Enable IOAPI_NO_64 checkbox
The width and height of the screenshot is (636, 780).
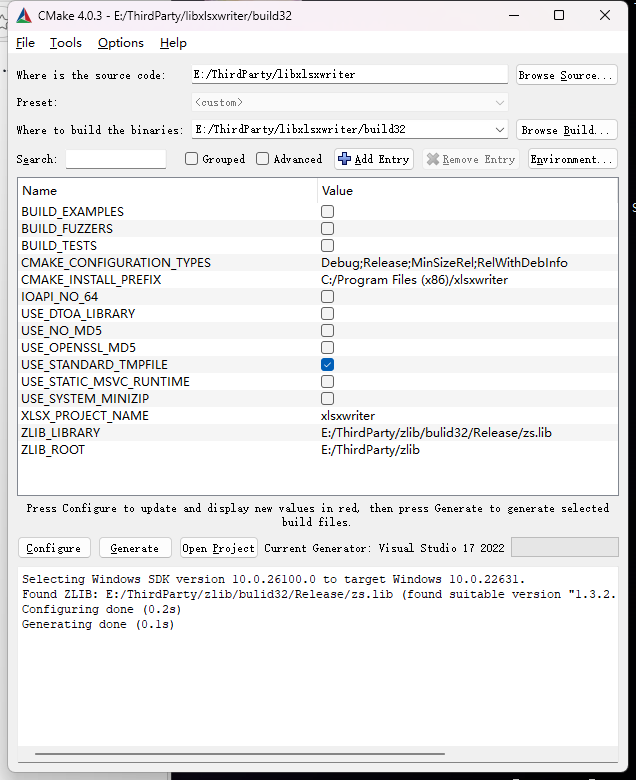click(327, 297)
